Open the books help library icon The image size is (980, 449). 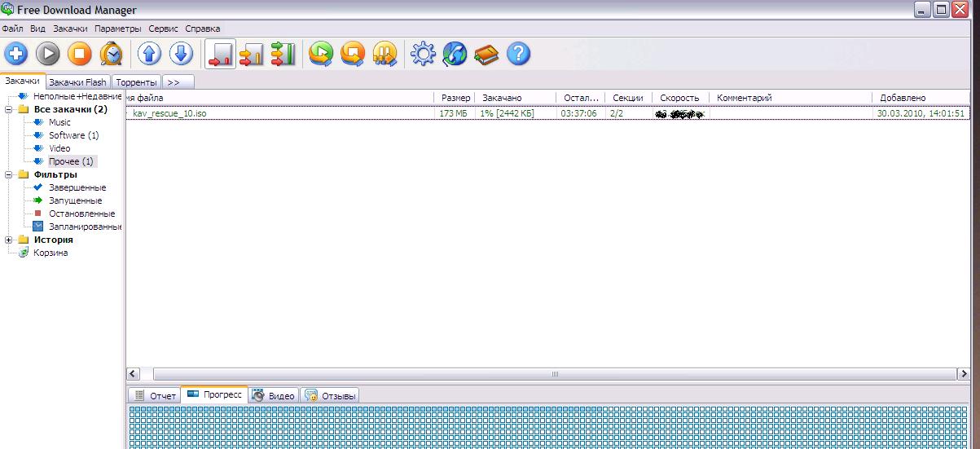point(486,55)
